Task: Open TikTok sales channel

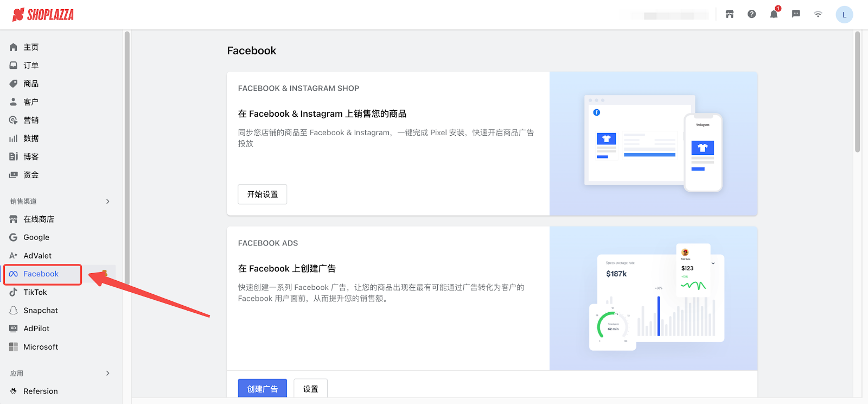Action: [x=35, y=292]
